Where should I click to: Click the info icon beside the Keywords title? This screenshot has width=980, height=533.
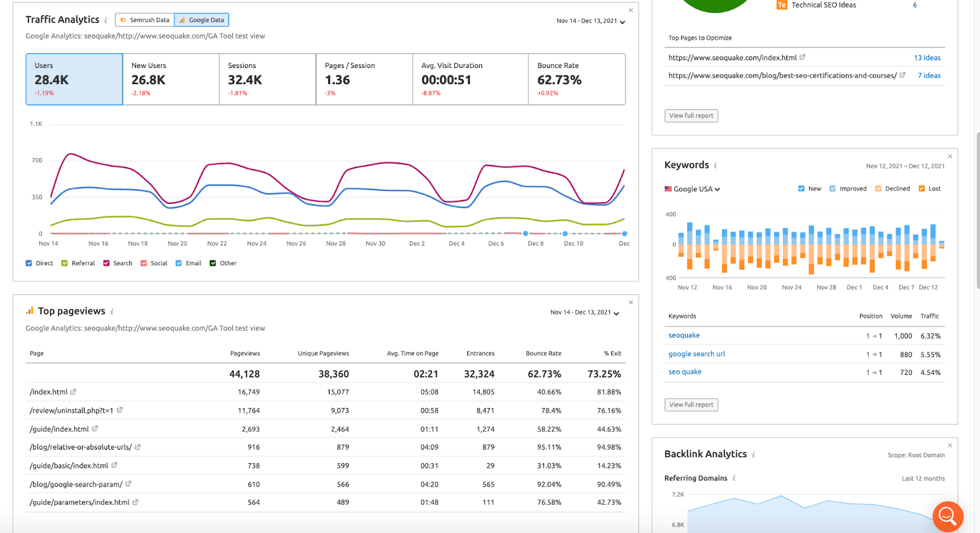coord(715,165)
